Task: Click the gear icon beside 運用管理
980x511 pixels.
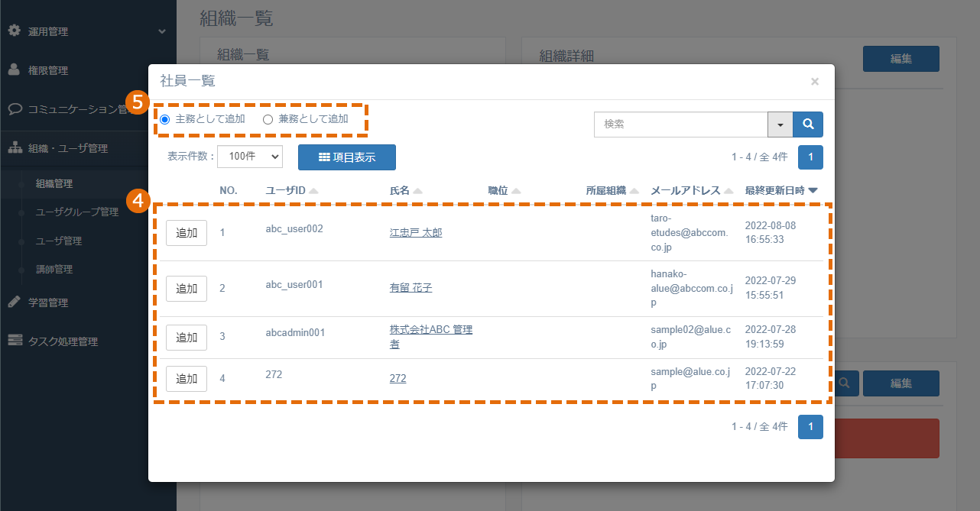Action: click(14, 31)
